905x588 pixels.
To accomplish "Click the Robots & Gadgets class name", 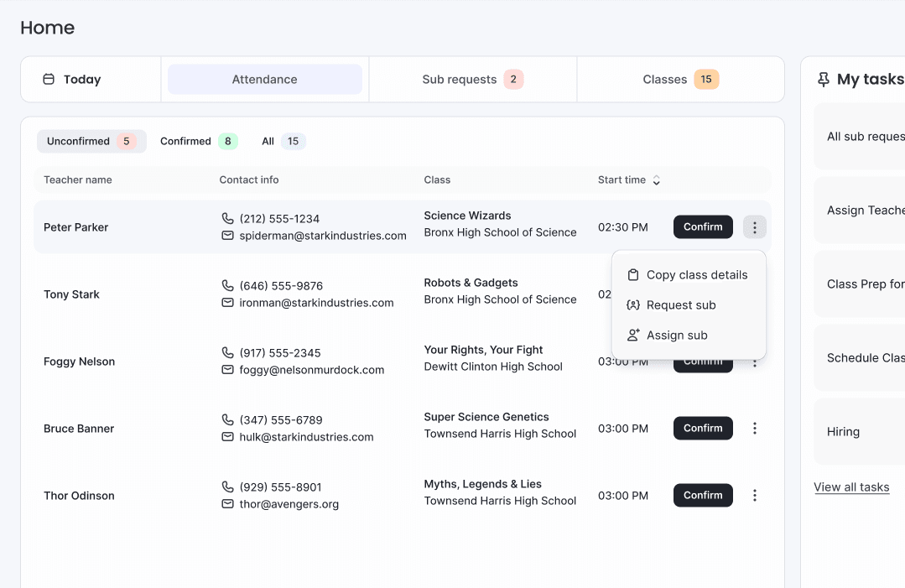I will [471, 283].
